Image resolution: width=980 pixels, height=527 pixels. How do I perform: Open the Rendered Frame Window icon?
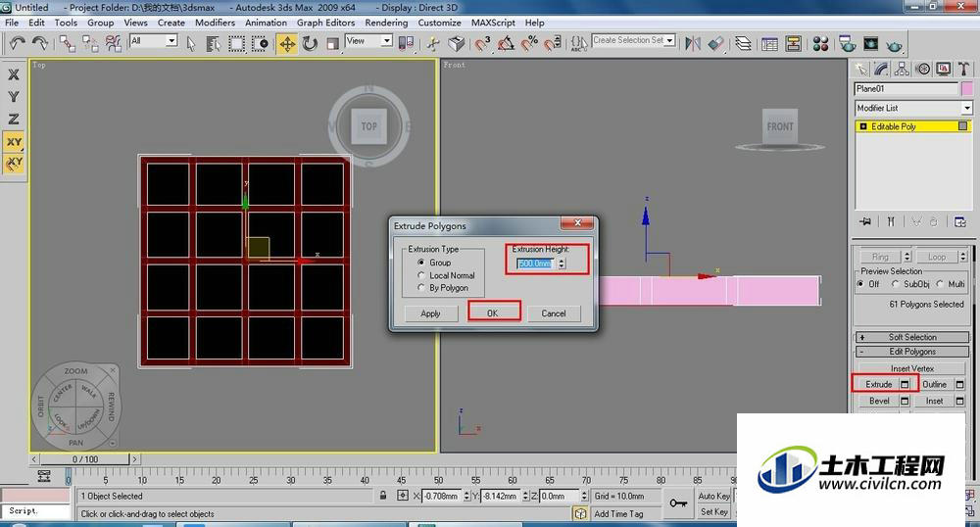870,43
